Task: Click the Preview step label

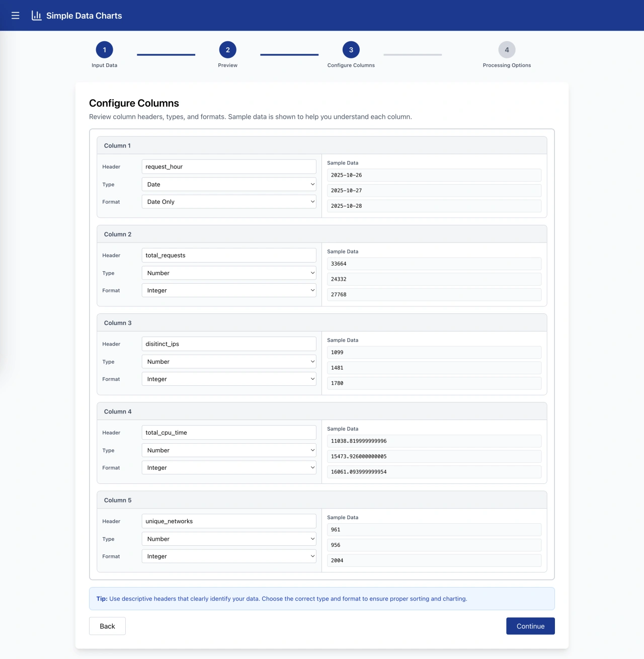Action: tap(227, 65)
